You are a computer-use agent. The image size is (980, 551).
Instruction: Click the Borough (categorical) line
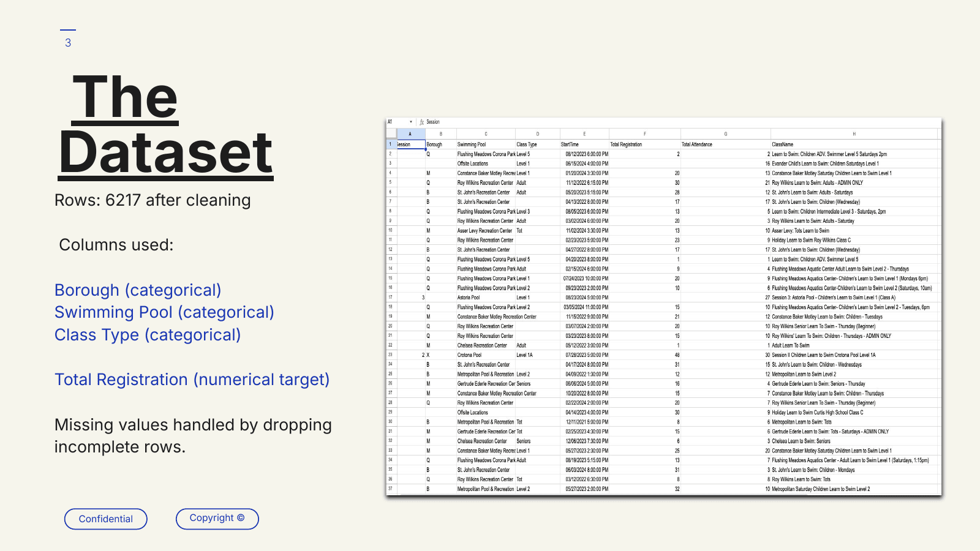(x=138, y=290)
